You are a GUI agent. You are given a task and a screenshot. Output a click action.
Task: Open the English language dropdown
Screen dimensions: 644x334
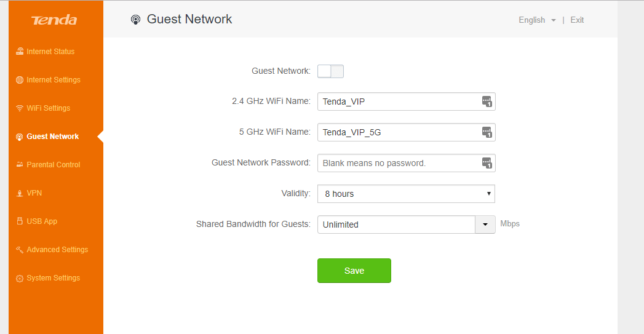537,20
